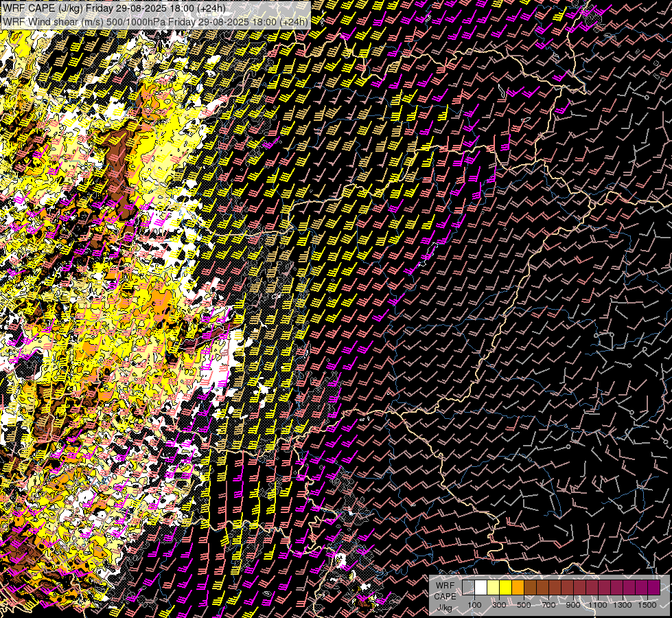Click the legend label 500
Viewport: 672px width, 618px height.
point(524,605)
